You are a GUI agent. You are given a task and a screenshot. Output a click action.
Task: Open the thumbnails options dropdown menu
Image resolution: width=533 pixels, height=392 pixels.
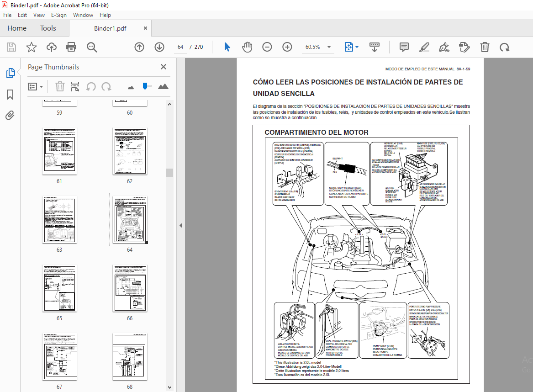tap(35, 87)
